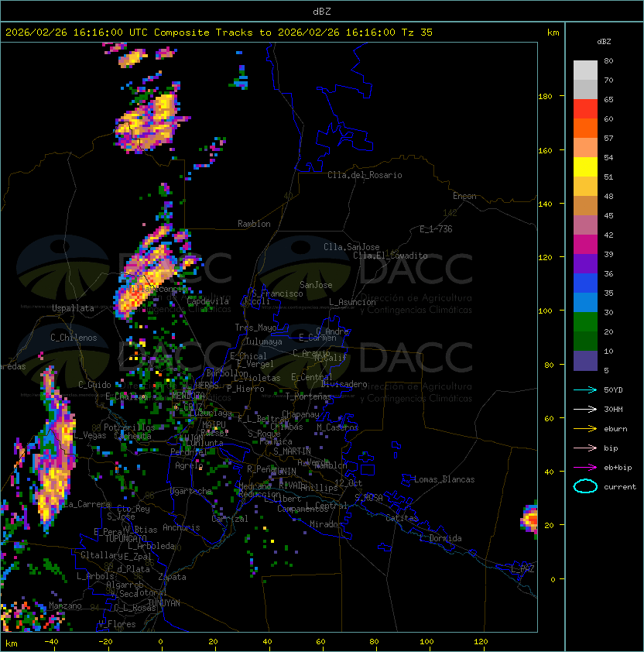644x652 pixels.
Task: Select the red 65 dBZ legend swatch
Action: pos(585,109)
